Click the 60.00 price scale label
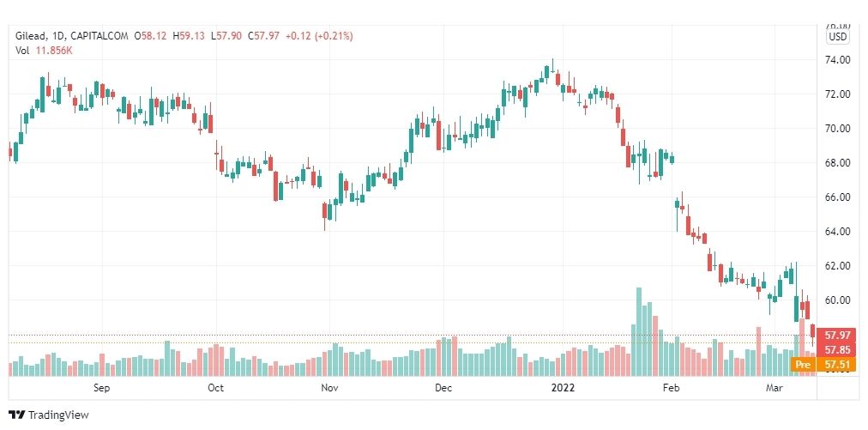This screenshot has height=430, width=868. pos(837,300)
